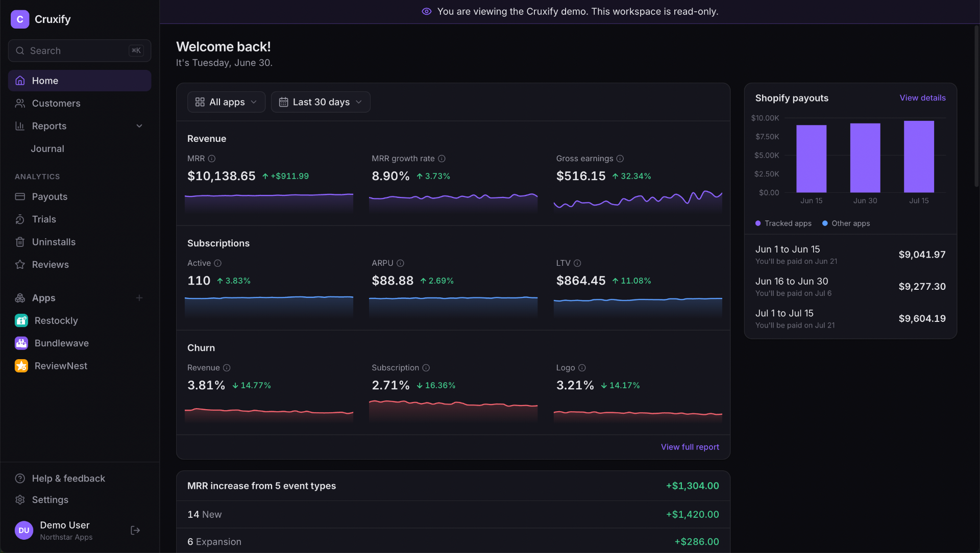
Task: Click the Settings gear icon
Action: 20,500
